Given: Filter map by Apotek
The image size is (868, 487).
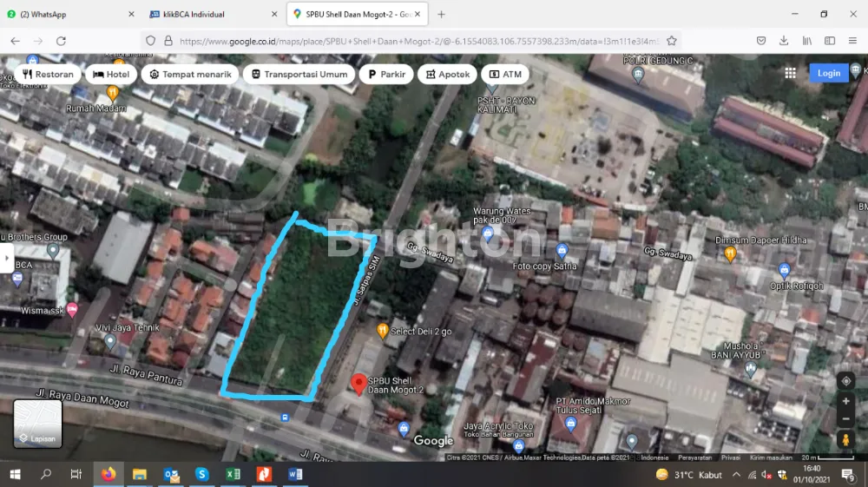Looking at the screenshot, I should tap(447, 75).
